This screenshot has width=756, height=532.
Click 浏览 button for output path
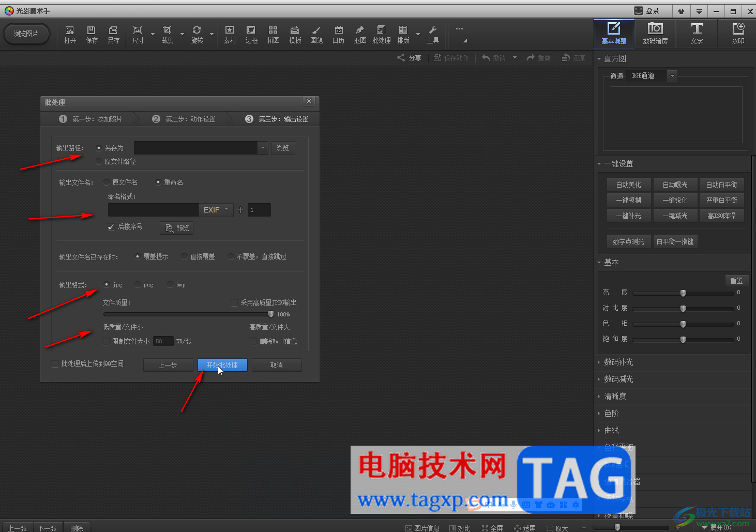282,148
